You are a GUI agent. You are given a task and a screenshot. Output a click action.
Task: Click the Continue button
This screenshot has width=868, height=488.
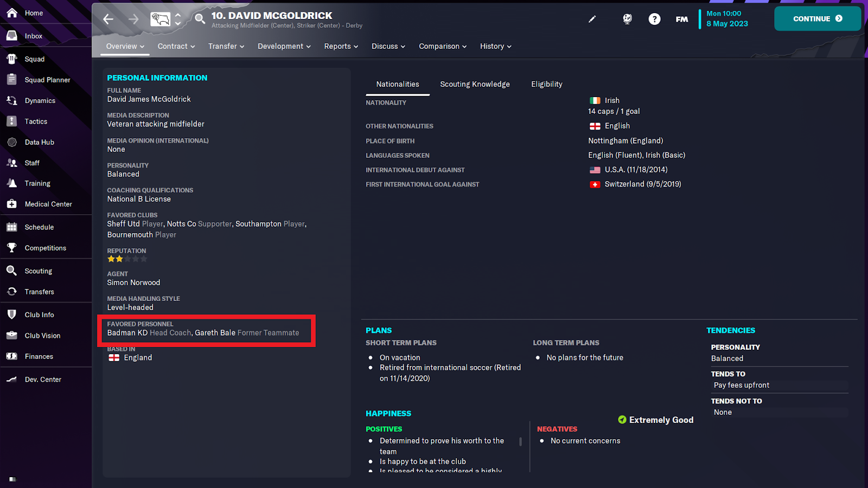tap(818, 18)
